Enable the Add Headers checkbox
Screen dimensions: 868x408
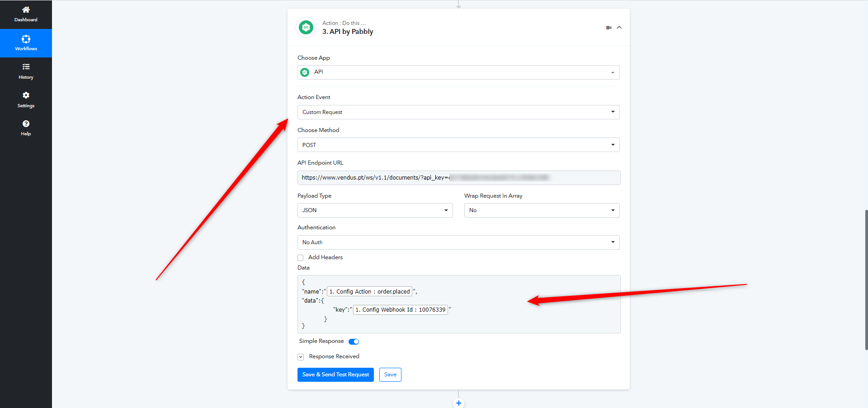[x=301, y=258]
